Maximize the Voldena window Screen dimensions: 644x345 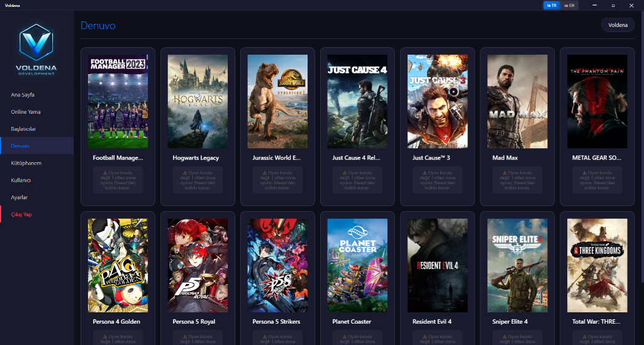(x=613, y=5)
